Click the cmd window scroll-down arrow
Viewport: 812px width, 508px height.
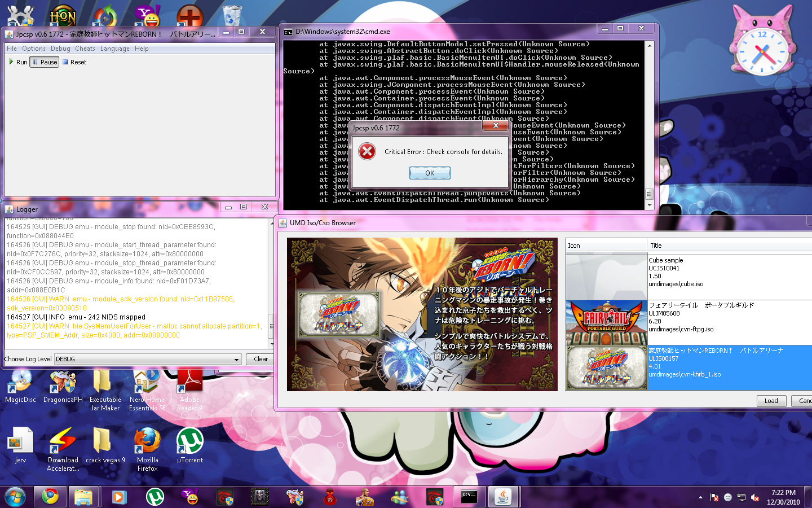pos(649,206)
